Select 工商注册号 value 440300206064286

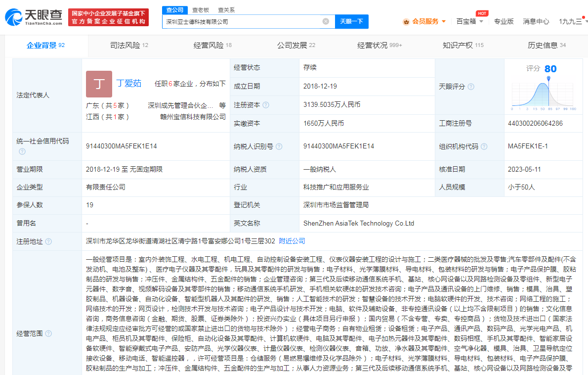[535, 124]
